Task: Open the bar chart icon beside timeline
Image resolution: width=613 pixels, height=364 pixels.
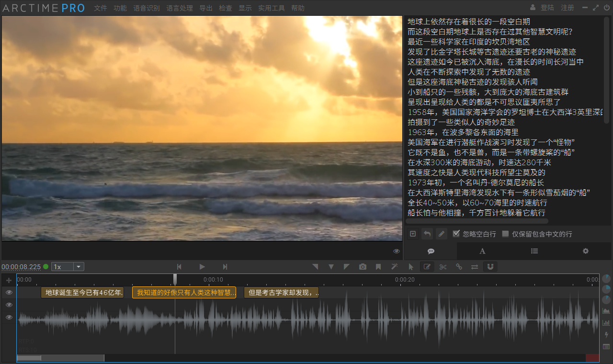Action: tap(606, 322)
